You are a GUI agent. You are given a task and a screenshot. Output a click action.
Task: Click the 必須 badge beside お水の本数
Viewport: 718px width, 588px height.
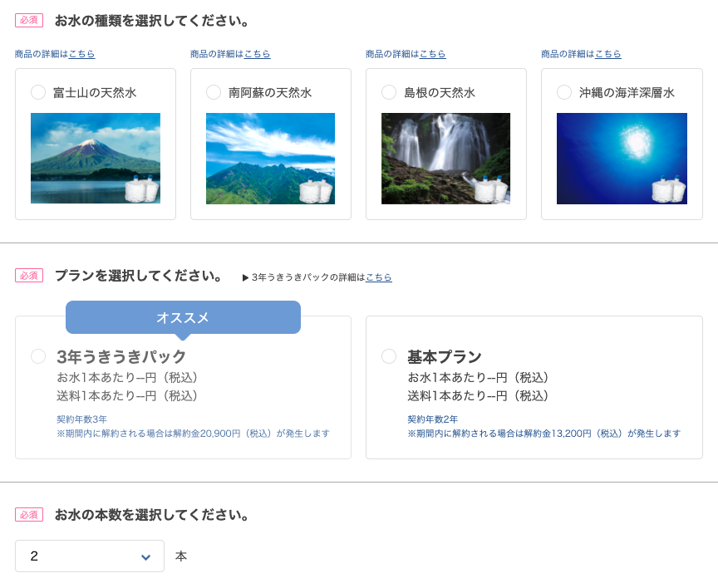point(29,515)
